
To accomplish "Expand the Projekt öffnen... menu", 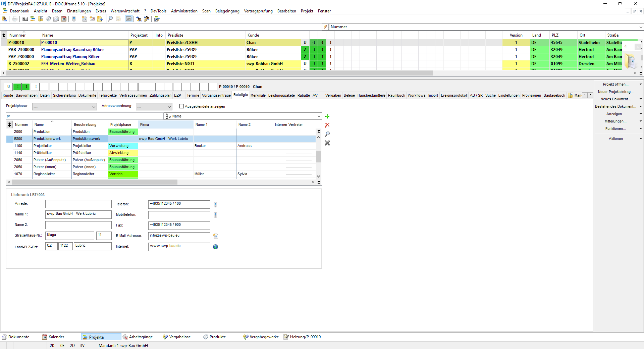I will (641, 85).
